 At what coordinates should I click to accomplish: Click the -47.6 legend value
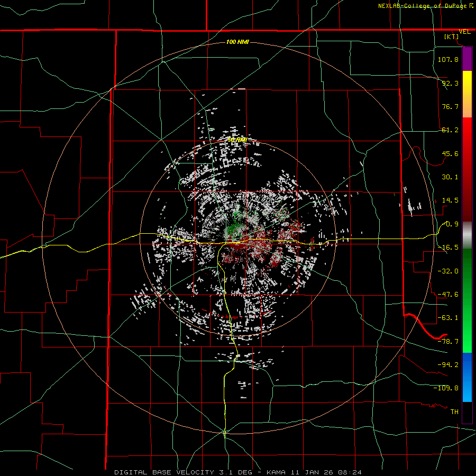(x=448, y=295)
